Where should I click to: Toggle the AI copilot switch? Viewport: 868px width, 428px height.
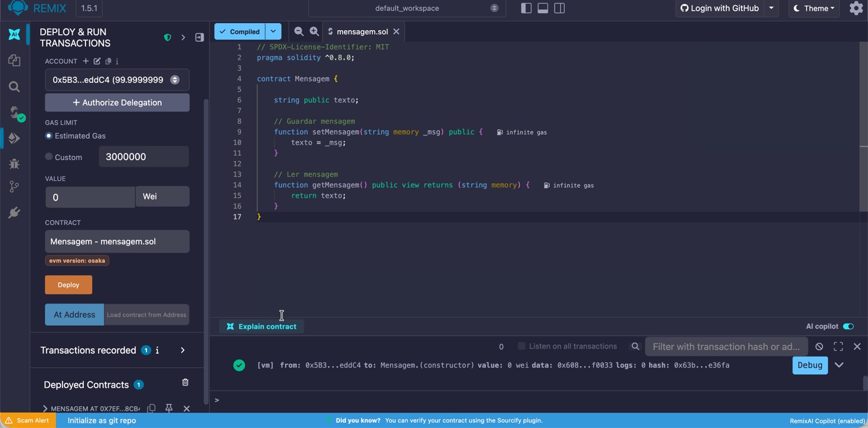pos(848,326)
